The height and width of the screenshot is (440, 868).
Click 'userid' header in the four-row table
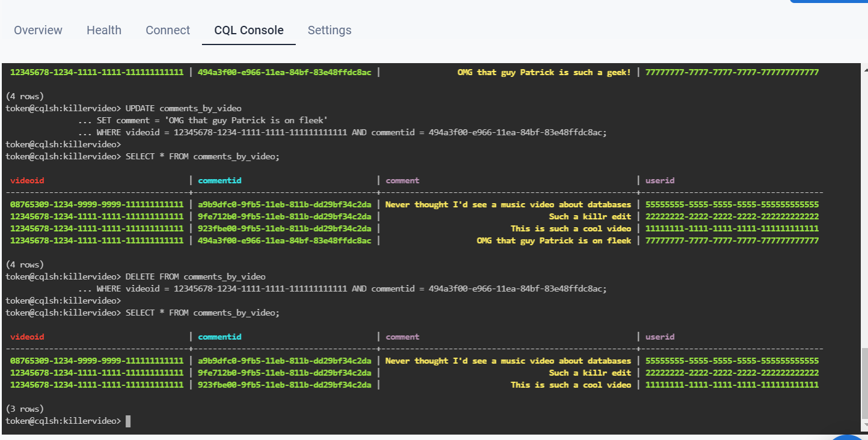pyautogui.click(x=660, y=180)
